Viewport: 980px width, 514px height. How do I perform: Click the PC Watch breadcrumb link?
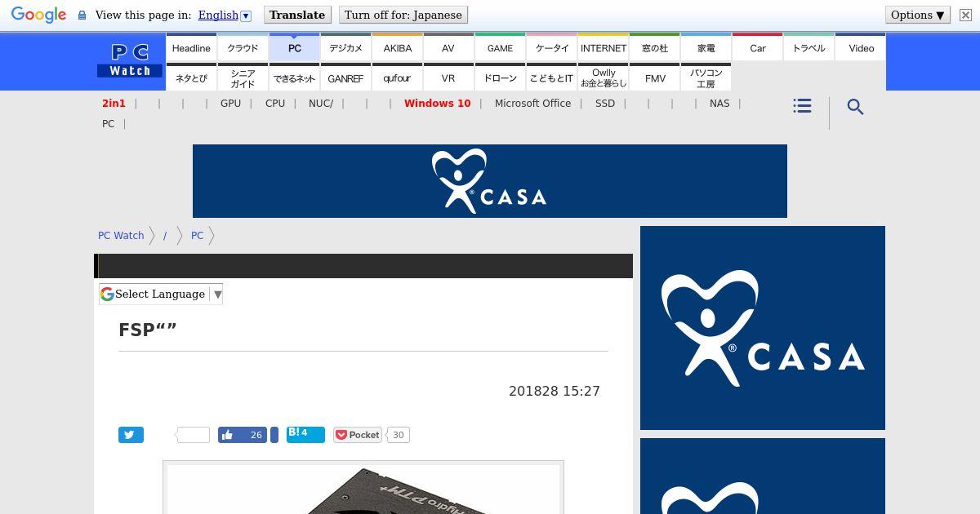coord(121,235)
